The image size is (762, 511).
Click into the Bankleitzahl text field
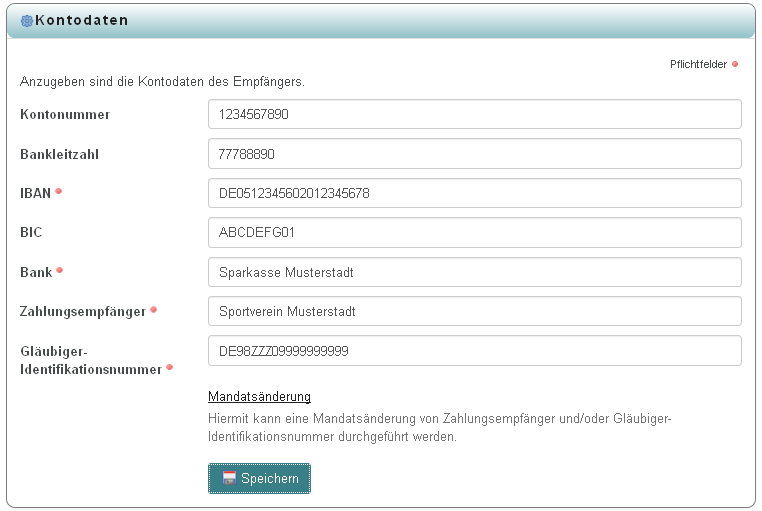[474, 154]
